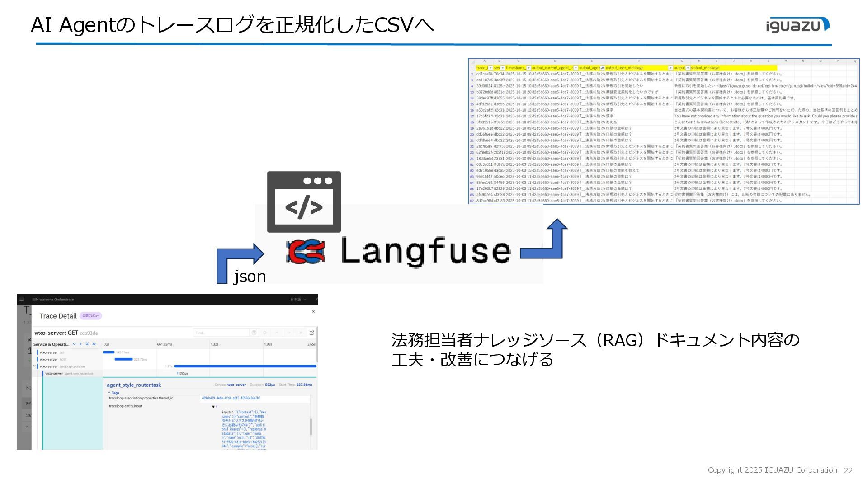Click the iguazu.gr.sc-idc.net URL cell

point(765,86)
